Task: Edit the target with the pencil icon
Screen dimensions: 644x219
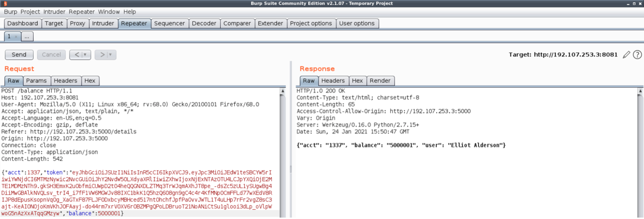Action: pyautogui.click(x=627, y=55)
